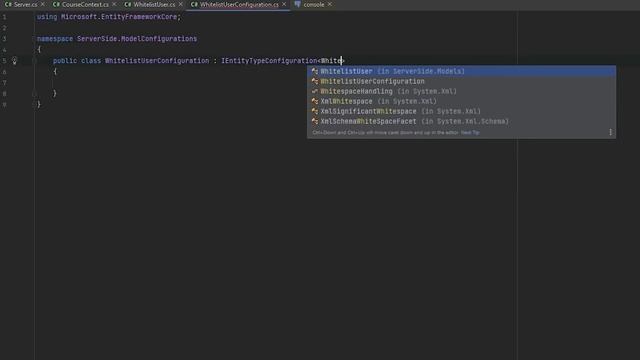The height and width of the screenshot is (360, 640).
Task: Choose XmlSignificantWhitespace completion suggestion
Action: pyautogui.click(x=461, y=111)
